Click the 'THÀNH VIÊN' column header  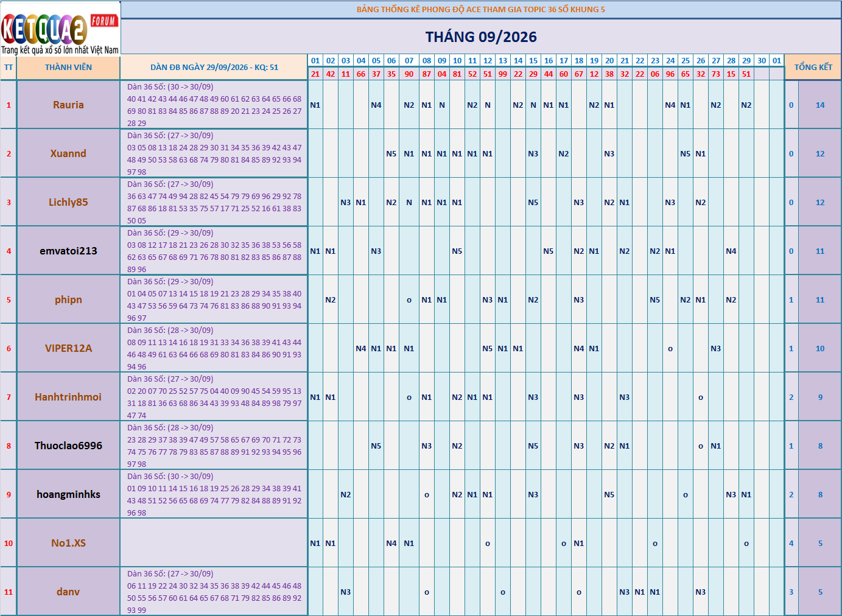[x=68, y=68]
